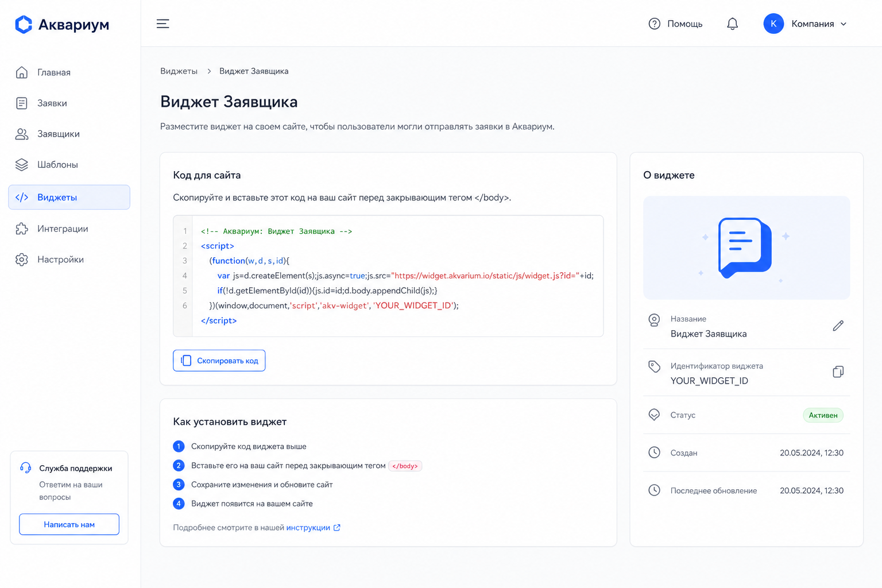Click the Заявщики people icon
Image resolution: width=882 pixels, height=588 pixels.
click(22, 134)
